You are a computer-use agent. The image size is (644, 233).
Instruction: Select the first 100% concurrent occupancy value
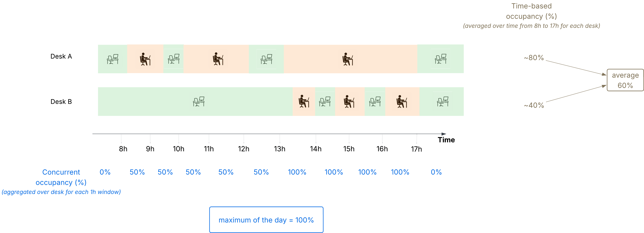tap(297, 172)
